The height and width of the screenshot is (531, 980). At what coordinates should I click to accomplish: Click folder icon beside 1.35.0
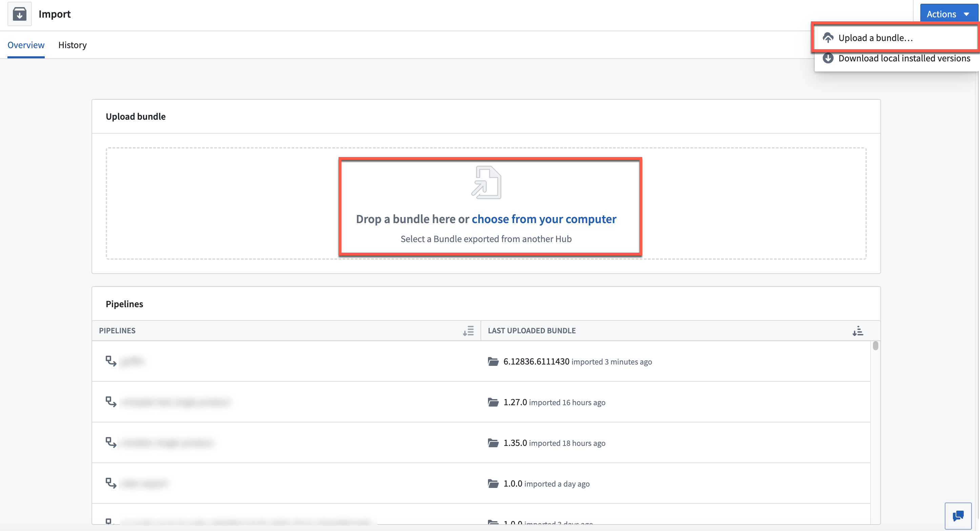click(493, 443)
